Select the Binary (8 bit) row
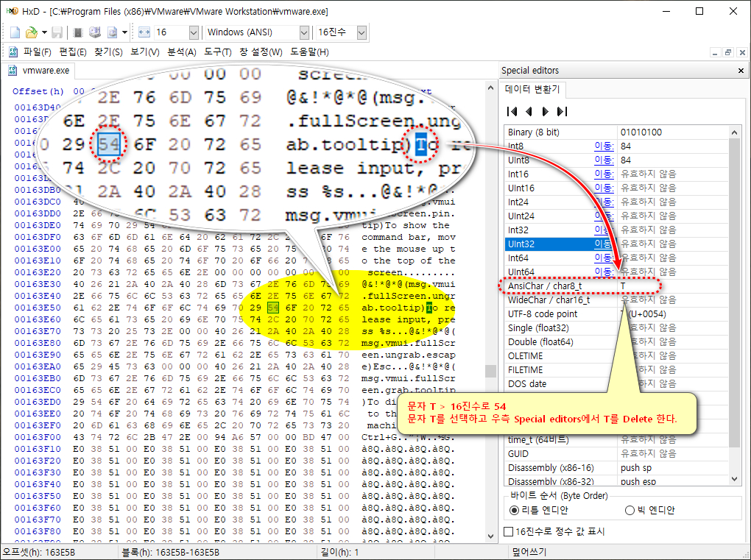Image resolution: width=751 pixels, height=560 pixels. (616, 132)
